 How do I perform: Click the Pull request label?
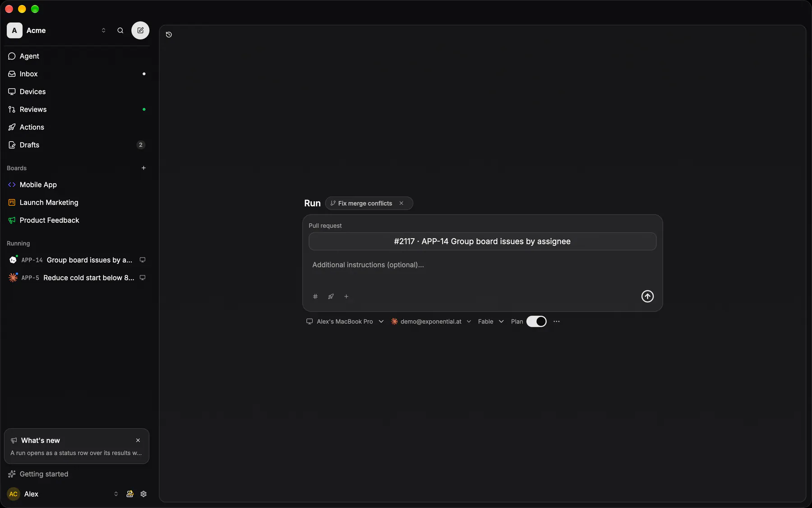click(x=325, y=226)
